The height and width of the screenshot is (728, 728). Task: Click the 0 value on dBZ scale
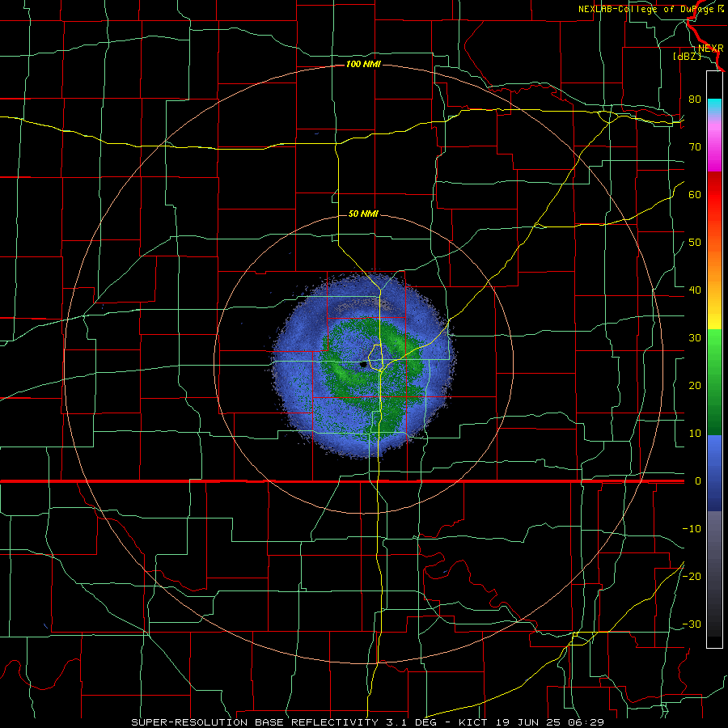[x=697, y=481]
